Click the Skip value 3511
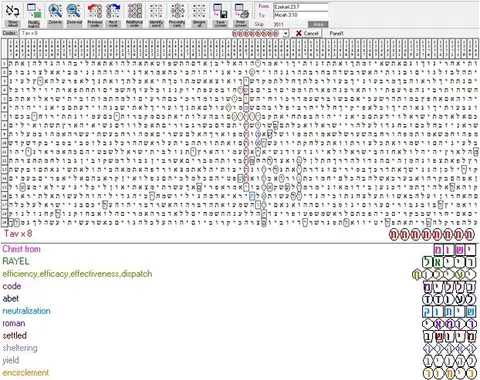 tap(278, 24)
